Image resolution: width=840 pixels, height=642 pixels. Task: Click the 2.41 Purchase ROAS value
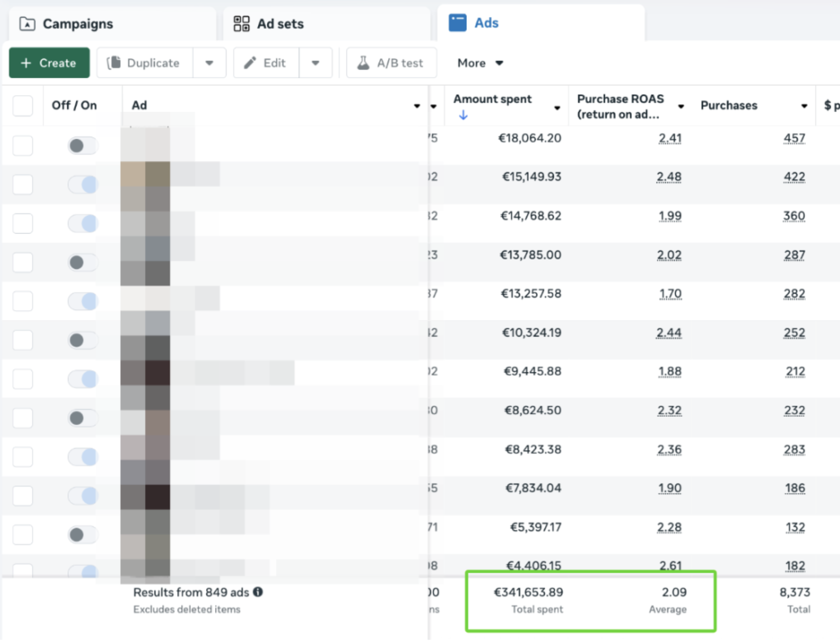670,138
